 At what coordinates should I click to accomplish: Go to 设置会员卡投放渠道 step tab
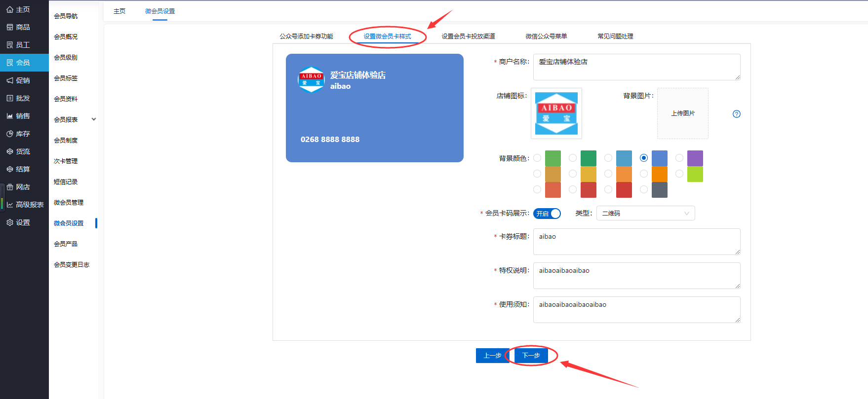(468, 36)
